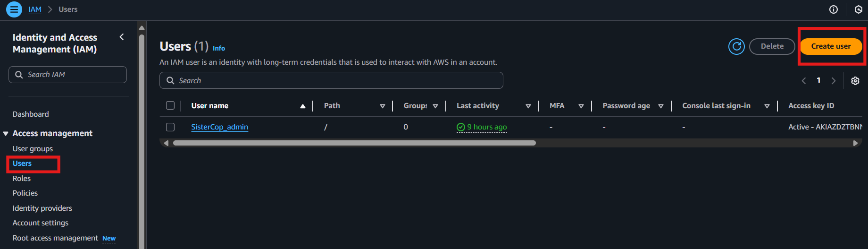Viewport: 868px width, 249px height.
Task: Click the search icon in users filter
Action: click(170, 80)
